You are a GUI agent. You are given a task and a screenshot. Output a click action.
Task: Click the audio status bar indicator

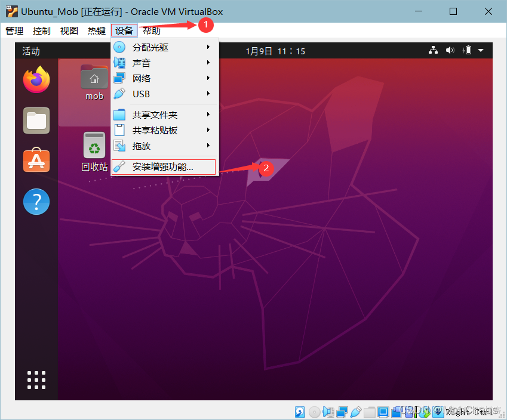pyautogui.click(x=328, y=412)
